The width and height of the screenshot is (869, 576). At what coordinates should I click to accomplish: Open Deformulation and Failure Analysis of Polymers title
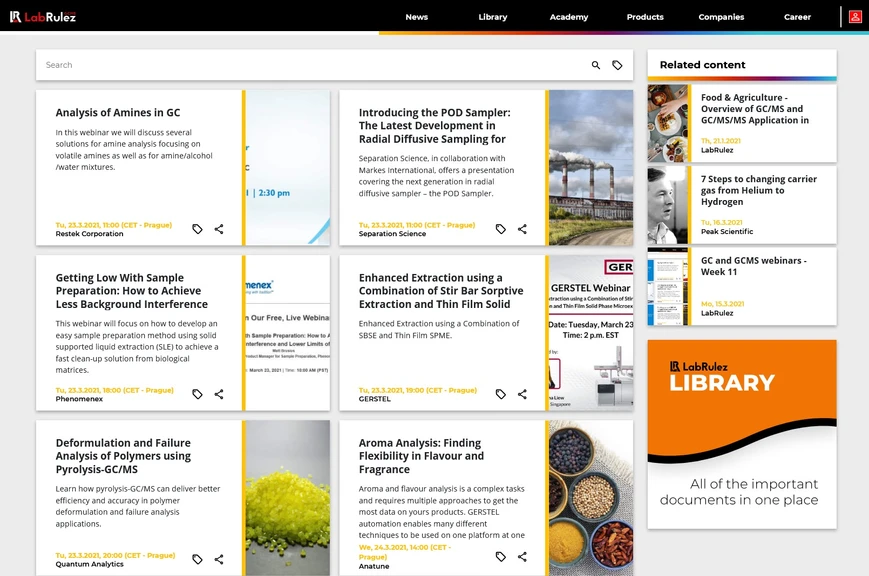click(123, 456)
